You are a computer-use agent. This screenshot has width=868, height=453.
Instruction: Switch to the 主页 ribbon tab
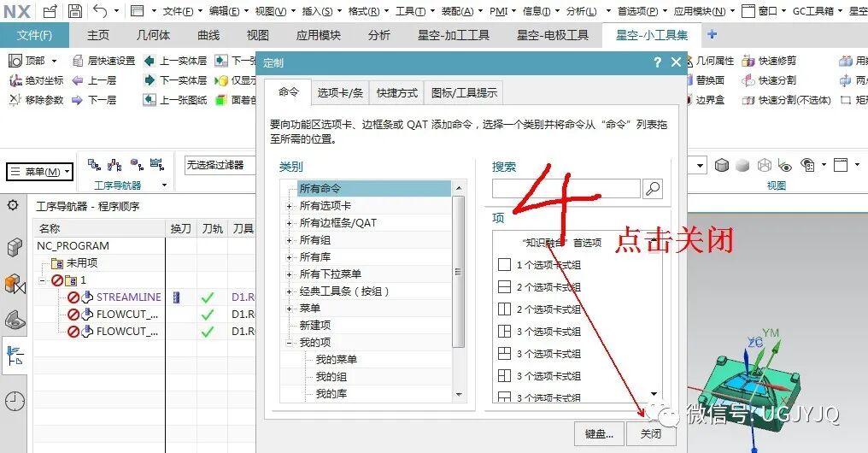98,35
